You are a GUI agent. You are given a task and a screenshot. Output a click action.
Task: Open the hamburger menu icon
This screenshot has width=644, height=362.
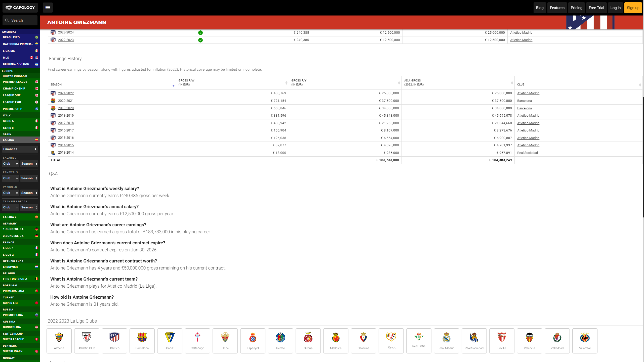(x=48, y=8)
